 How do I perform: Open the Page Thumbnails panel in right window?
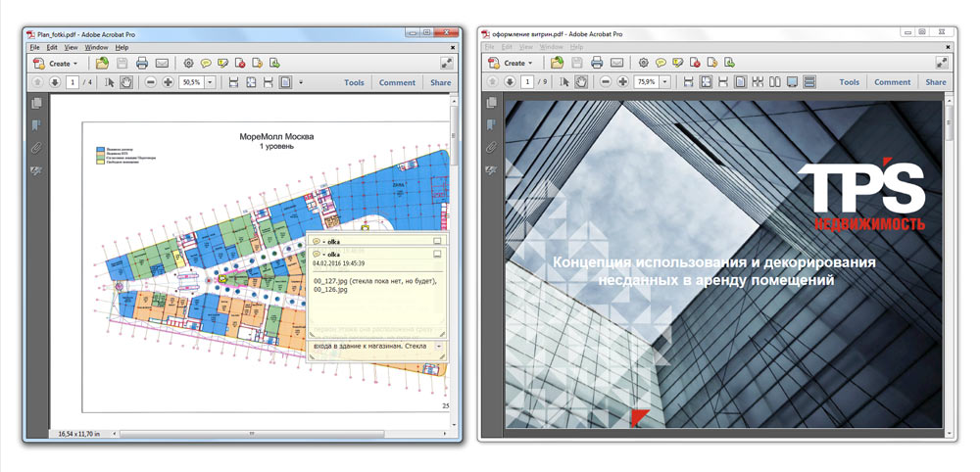pos(492,102)
